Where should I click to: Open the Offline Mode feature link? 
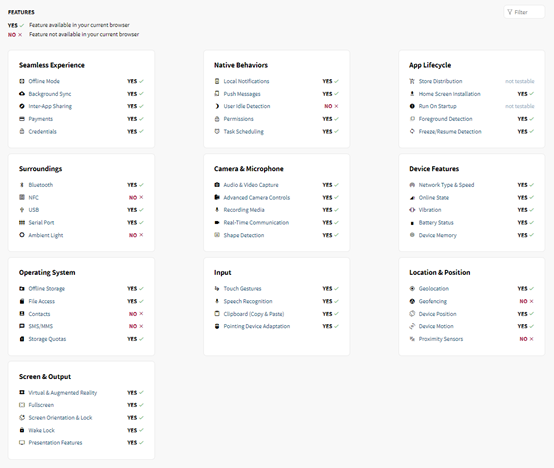pyautogui.click(x=44, y=81)
